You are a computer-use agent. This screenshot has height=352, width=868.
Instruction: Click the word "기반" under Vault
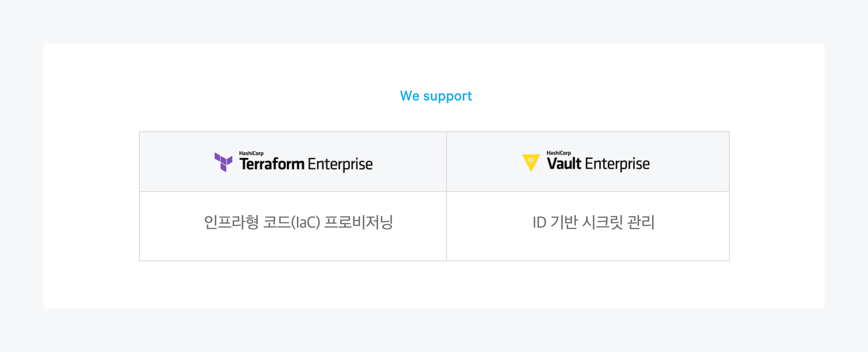(x=564, y=222)
